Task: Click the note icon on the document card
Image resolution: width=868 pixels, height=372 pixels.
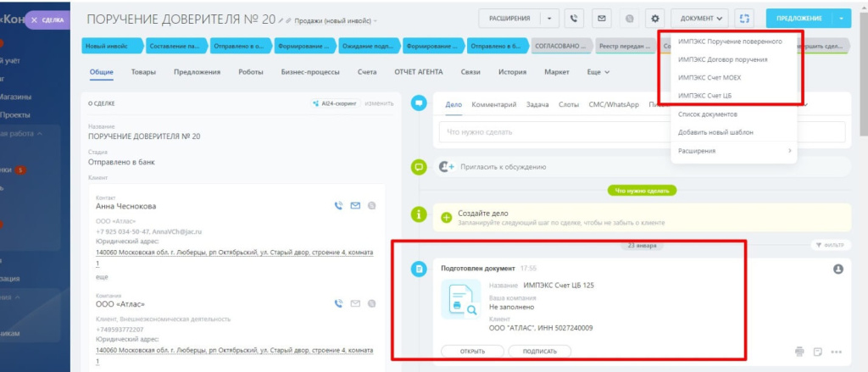Action: (x=818, y=352)
